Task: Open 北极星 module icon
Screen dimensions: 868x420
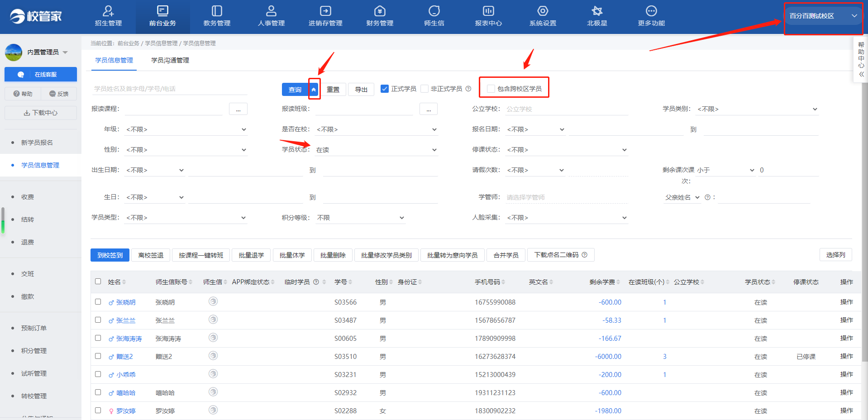Action: (x=597, y=11)
